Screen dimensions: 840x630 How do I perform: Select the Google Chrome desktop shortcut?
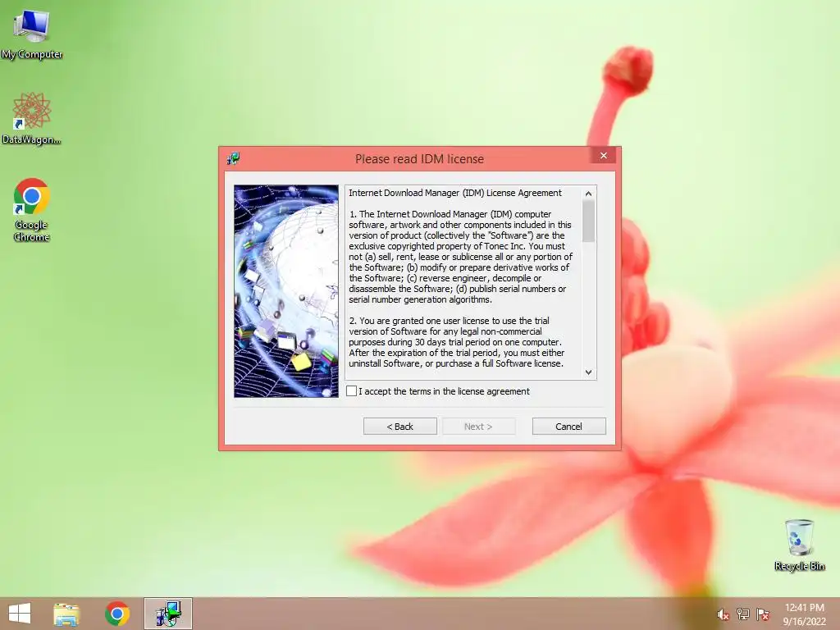(x=32, y=209)
